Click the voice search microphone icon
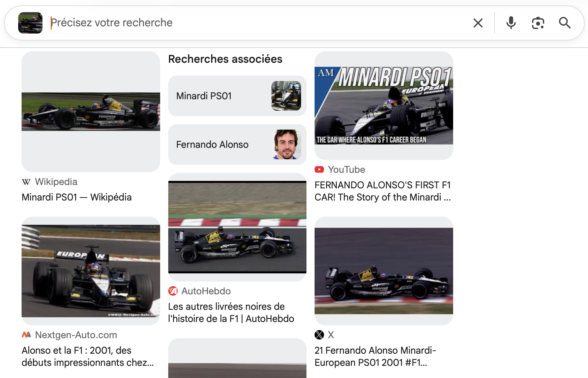588x378 pixels. (x=511, y=23)
